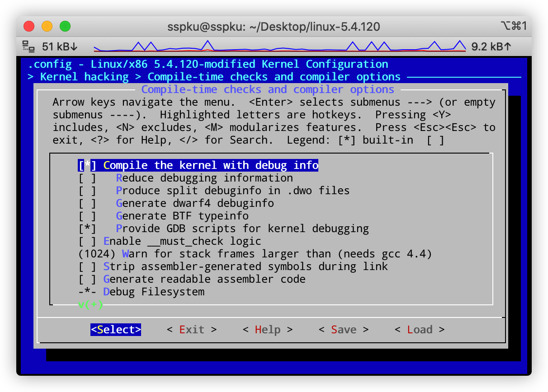The height and width of the screenshot is (392, 548).
Task: Enable Generate dwarf4 debuginfo option
Action: pyautogui.click(x=87, y=203)
